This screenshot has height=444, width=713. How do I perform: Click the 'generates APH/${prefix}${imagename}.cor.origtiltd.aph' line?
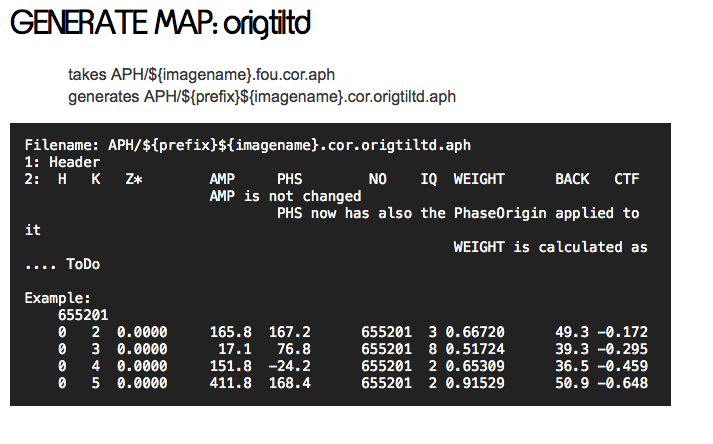click(262, 96)
